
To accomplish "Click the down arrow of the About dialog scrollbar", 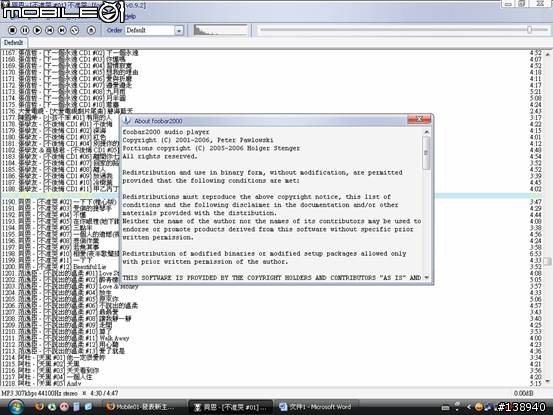I will tap(426, 277).
